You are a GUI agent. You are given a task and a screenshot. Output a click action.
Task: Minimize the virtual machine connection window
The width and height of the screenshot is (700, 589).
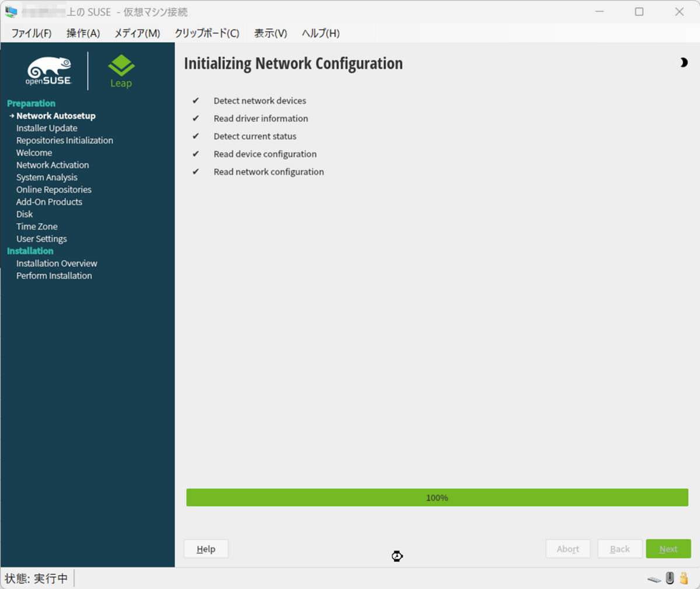click(599, 12)
